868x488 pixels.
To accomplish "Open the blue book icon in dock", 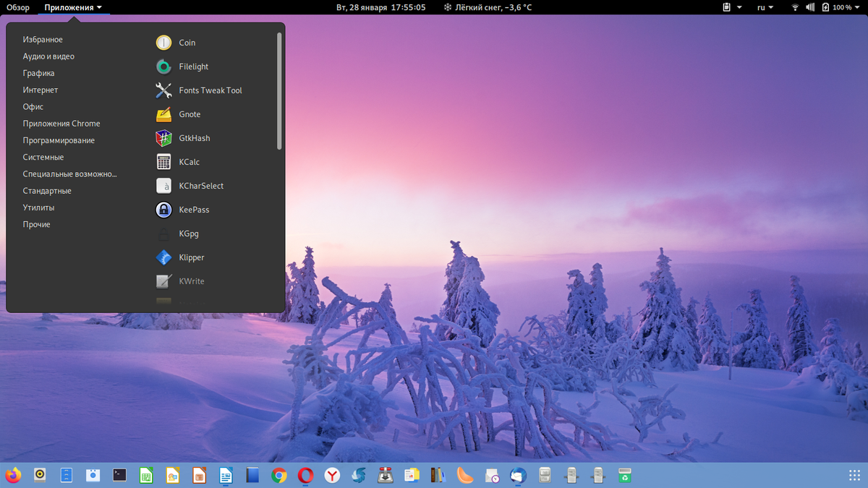I will pos(252,475).
